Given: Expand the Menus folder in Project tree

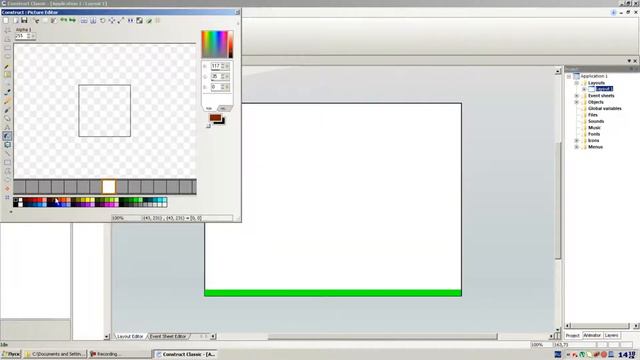Looking at the screenshot, I should coord(576,147).
